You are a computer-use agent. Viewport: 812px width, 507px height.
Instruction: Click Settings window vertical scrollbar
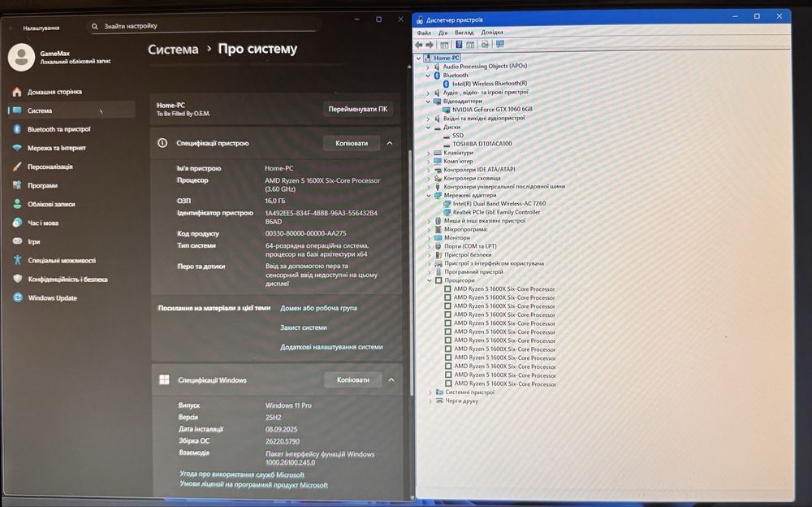(x=412, y=272)
